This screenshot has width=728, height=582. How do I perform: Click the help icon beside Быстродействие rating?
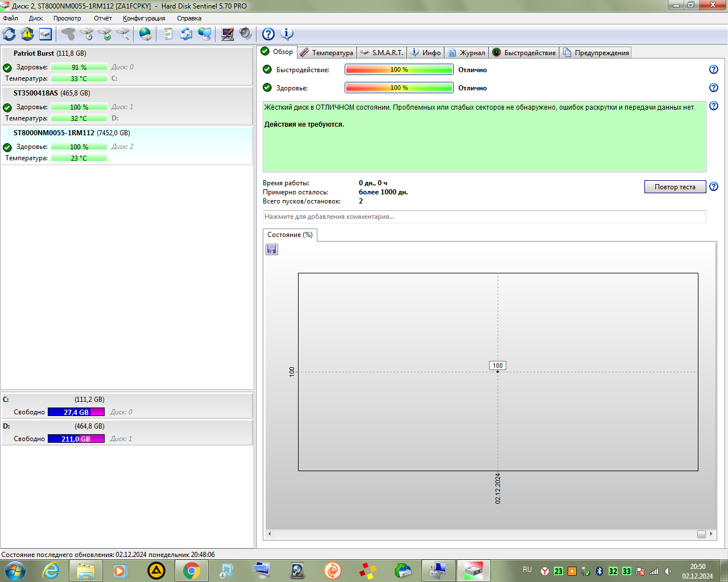click(714, 69)
